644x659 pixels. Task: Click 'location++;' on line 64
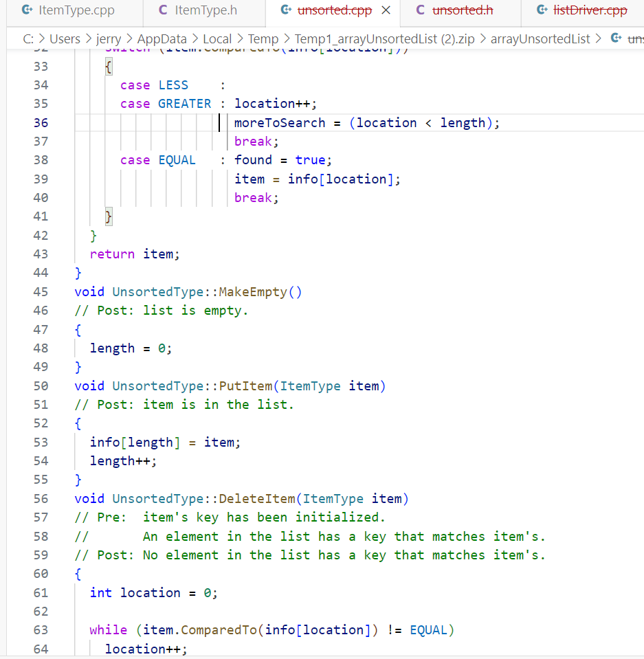coord(146,649)
